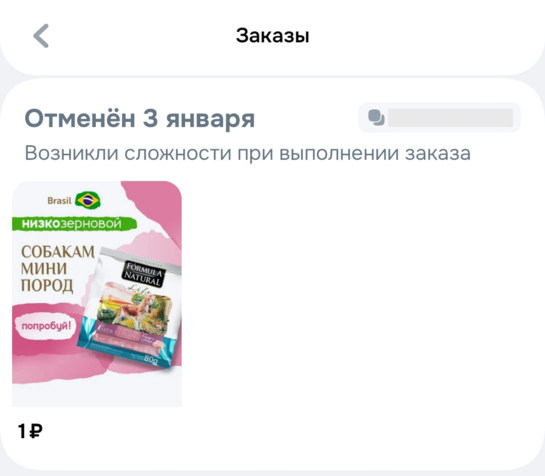Click the green 'низкозерновой' label
Screen dimensions: 545x476
coord(74,224)
